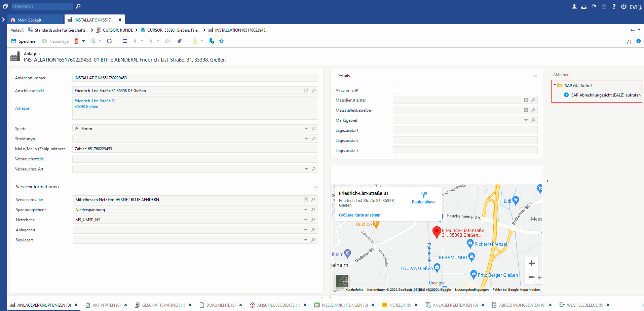Click Größere Karte ansehen link
The height and width of the screenshot is (311, 644).
click(359, 215)
